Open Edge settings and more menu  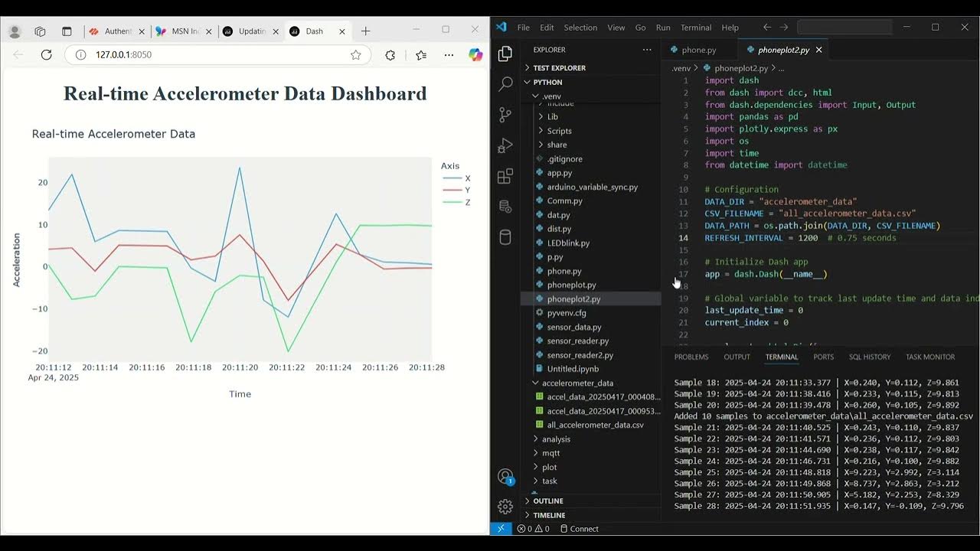(449, 55)
